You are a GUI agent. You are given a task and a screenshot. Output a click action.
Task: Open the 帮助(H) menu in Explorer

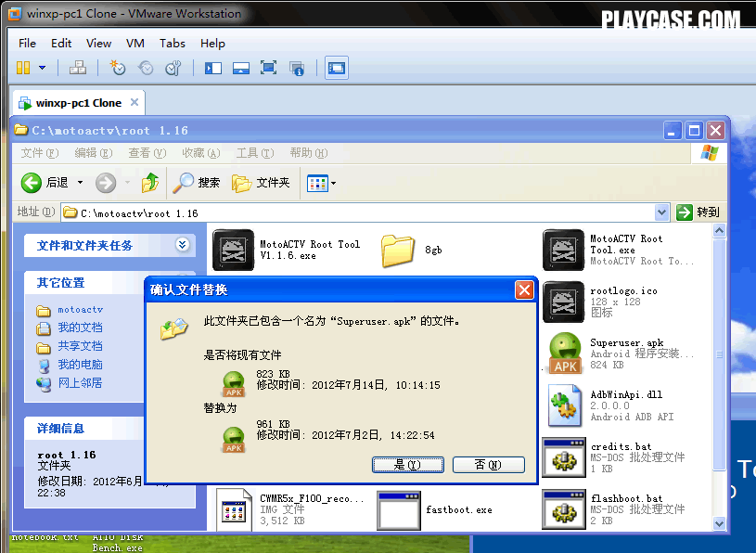[309, 153]
